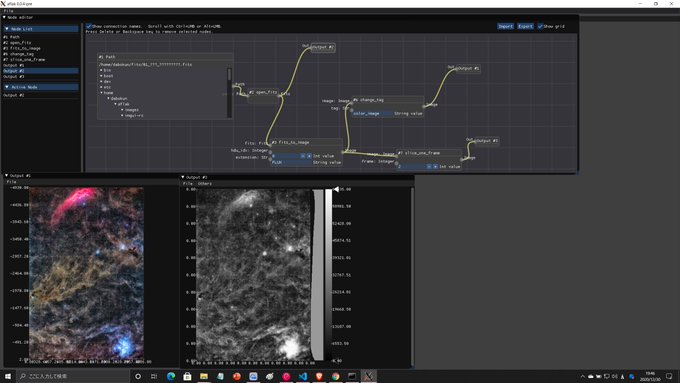
Task: Toggle Show connection names checkbox
Action: 88,26
